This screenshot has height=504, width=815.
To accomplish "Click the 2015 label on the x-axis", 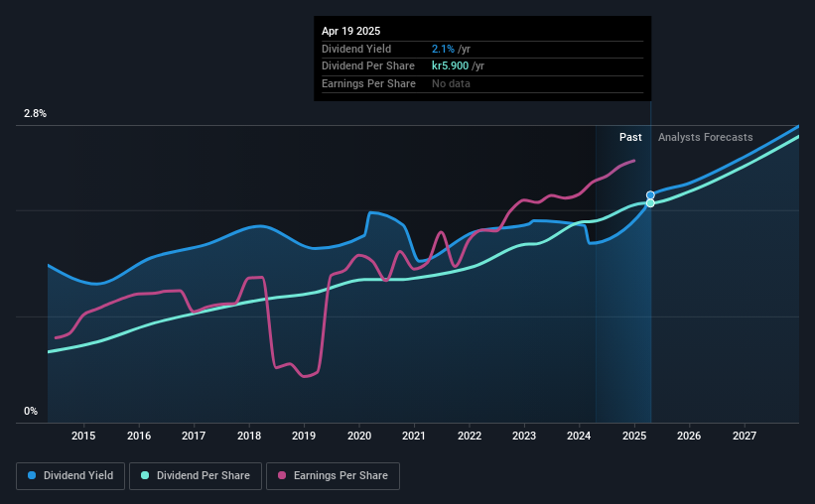I will coord(83,436).
